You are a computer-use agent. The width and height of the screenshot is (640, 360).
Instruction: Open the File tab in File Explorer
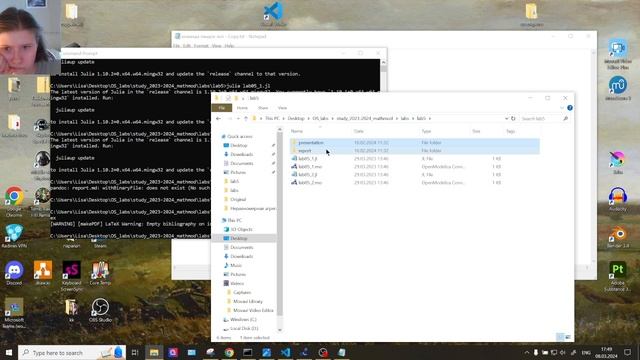(x=222, y=108)
